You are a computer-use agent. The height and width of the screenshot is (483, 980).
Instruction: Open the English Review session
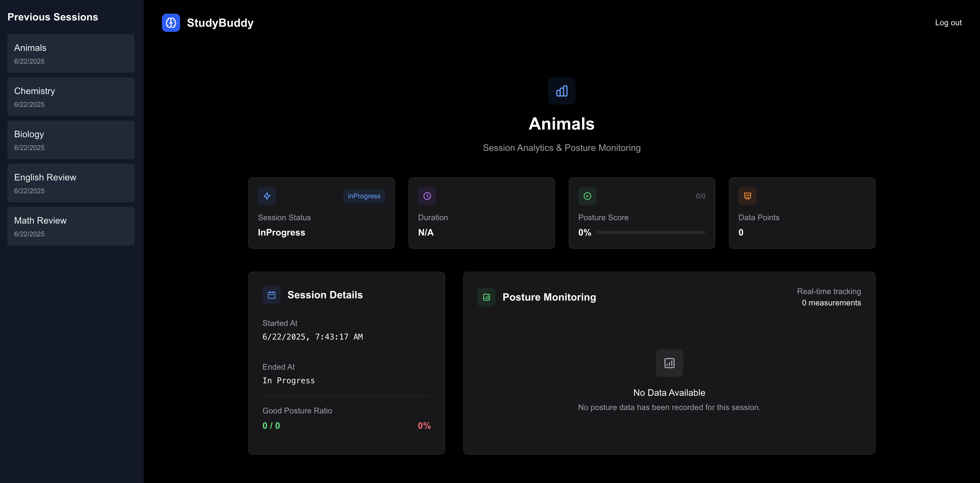(x=71, y=183)
